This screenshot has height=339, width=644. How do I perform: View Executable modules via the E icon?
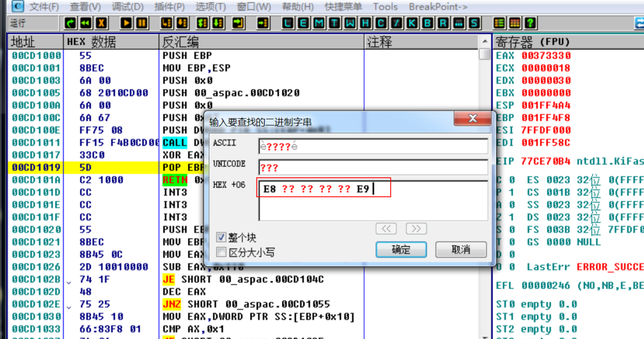click(303, 23)
